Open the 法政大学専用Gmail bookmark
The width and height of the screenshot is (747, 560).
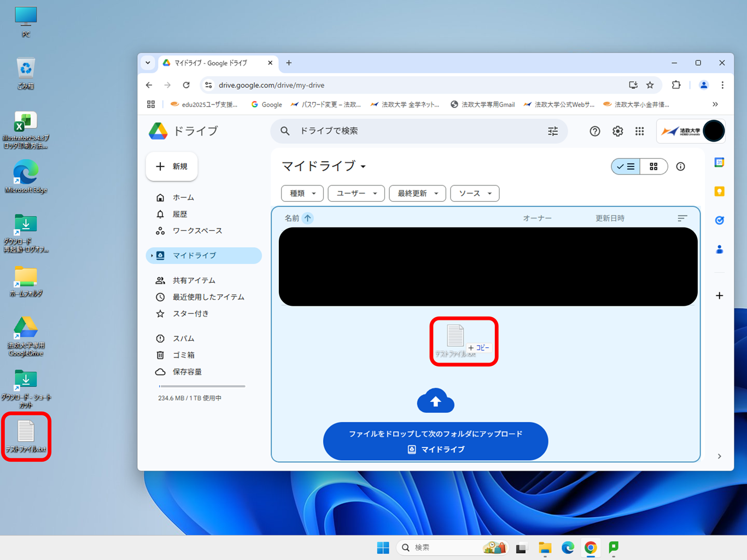(482, 104)
